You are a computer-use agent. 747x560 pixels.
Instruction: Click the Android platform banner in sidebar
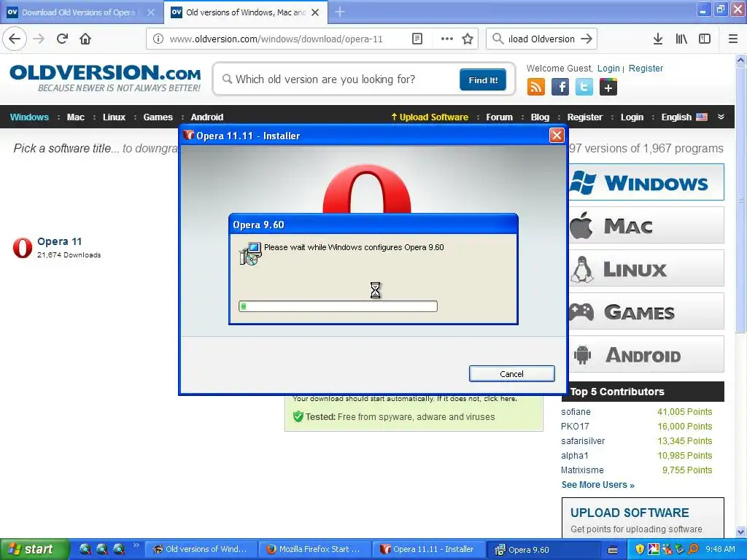click(x=646, y=354)
